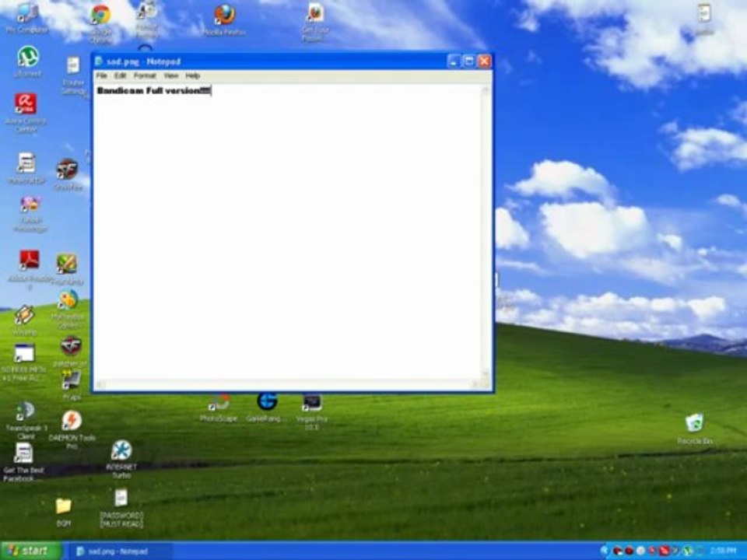747x560 pixels.
Task: Open the Yahoo Messenger desktop shortcut
Action: pos(30,214)
